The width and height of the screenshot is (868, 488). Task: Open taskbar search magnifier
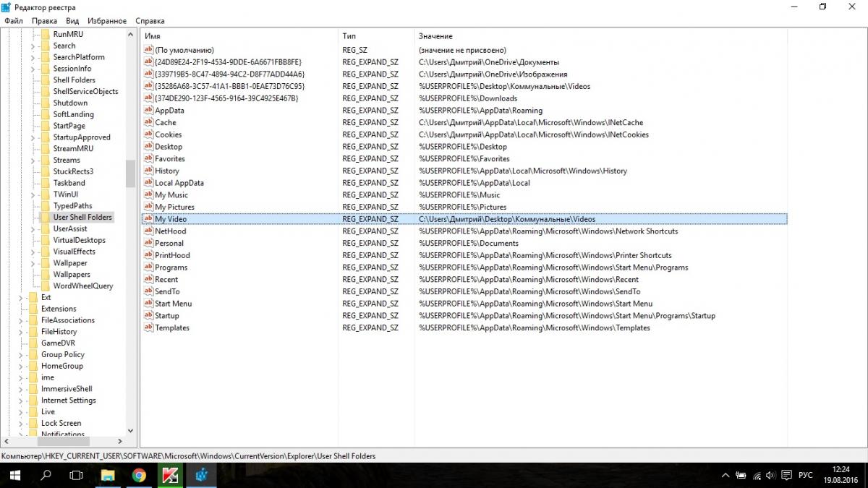coord(46,475)
